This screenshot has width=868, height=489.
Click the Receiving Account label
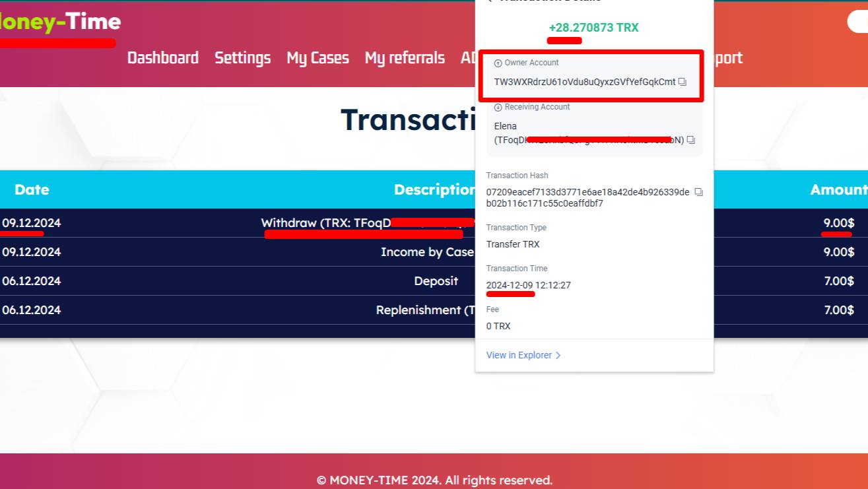point(537,107)
